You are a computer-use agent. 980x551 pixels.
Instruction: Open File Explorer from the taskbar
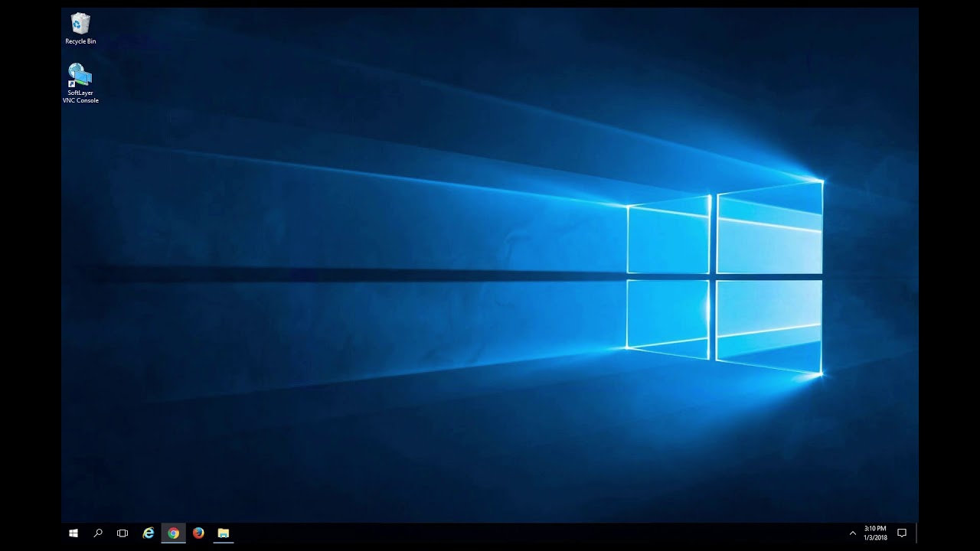[224, 533]
